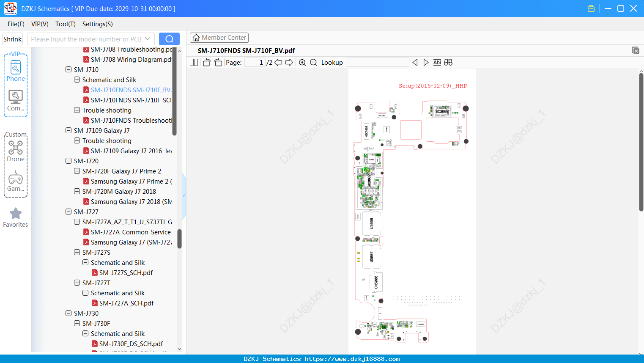Collapse SM-J720M Galaxy J7 2018 node
Viewport: 644px width, 363px height.
pos(77,191)
